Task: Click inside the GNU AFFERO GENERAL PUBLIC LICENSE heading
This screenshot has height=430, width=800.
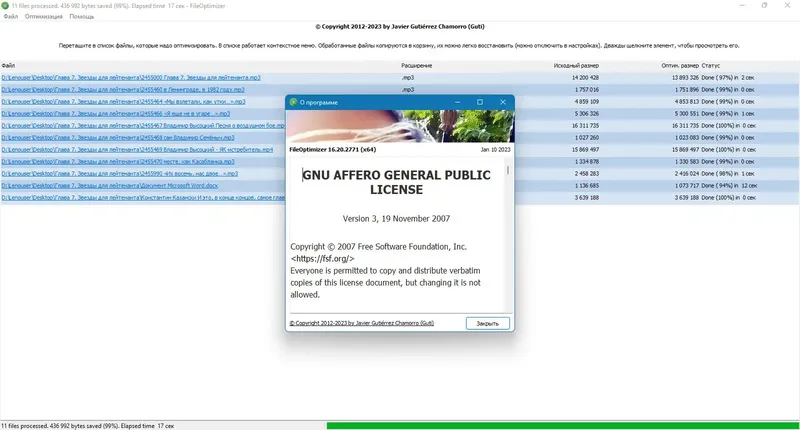Action: [x=396, y=182]
